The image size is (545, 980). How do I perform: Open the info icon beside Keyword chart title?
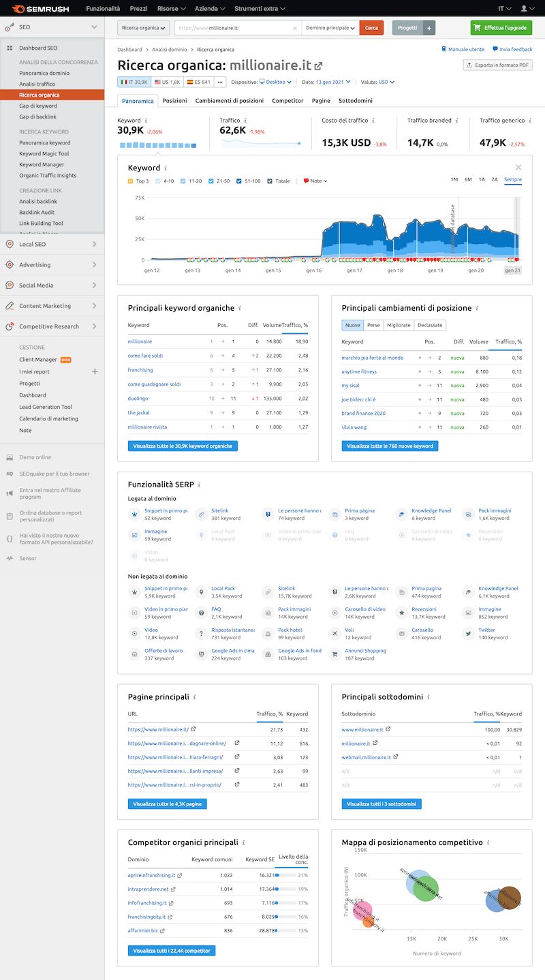[166, 168]
